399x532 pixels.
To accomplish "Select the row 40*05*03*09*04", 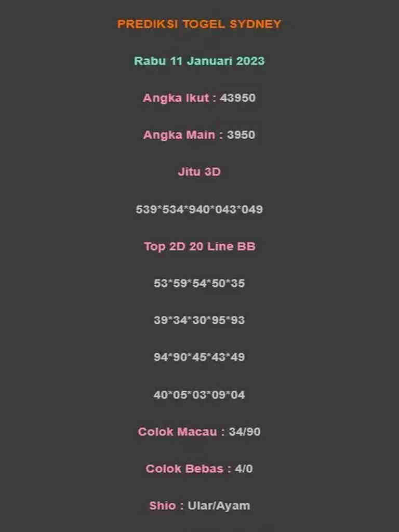I will click(x=199, y=395).
